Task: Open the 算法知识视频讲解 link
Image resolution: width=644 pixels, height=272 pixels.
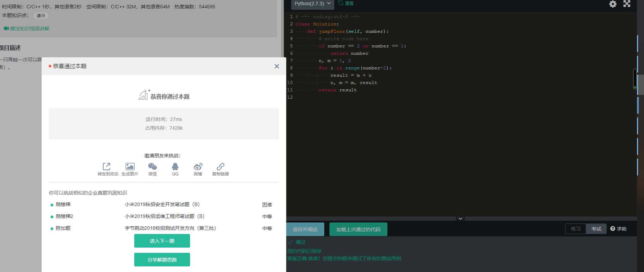Action: tap(30, 29)
